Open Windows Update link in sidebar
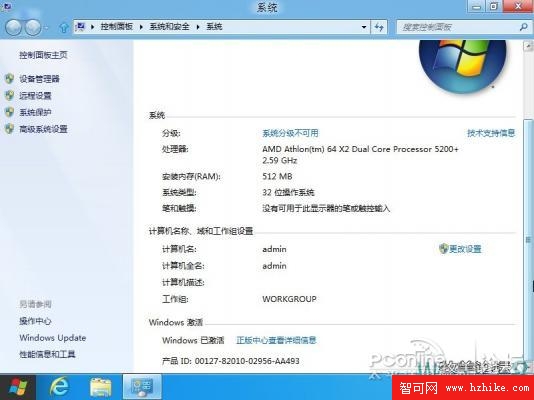This screenshot has height=400, width=534. click(x=53, y=338)
